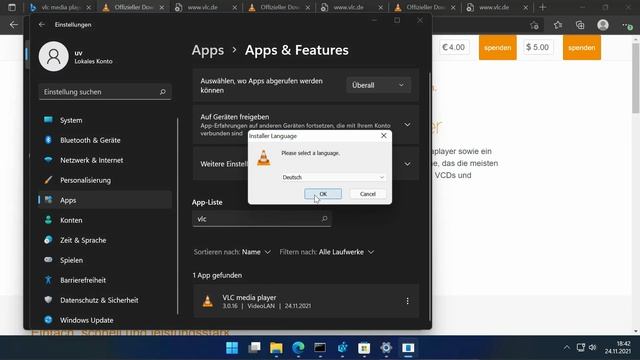The image size is (640, 360).
Task: Show hidden tray icons chevron
Action: click(567, 348)
